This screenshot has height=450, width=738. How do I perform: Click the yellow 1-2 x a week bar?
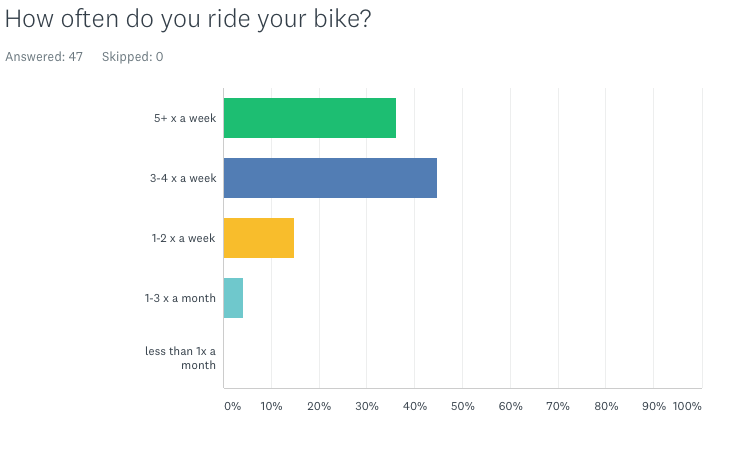click(x=259, y=238)
